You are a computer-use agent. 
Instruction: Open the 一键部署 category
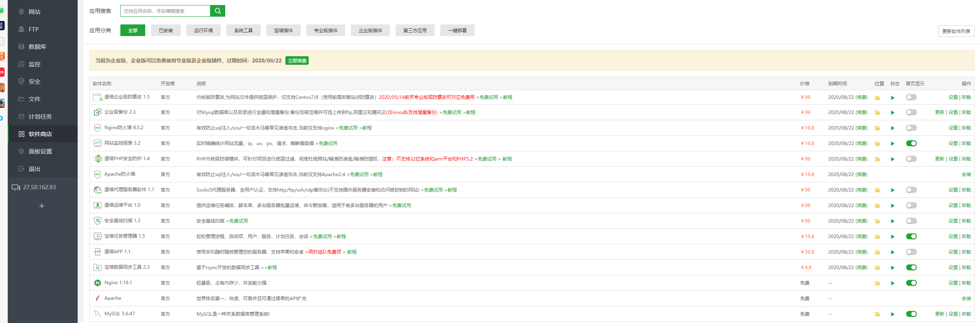(457, 30)
